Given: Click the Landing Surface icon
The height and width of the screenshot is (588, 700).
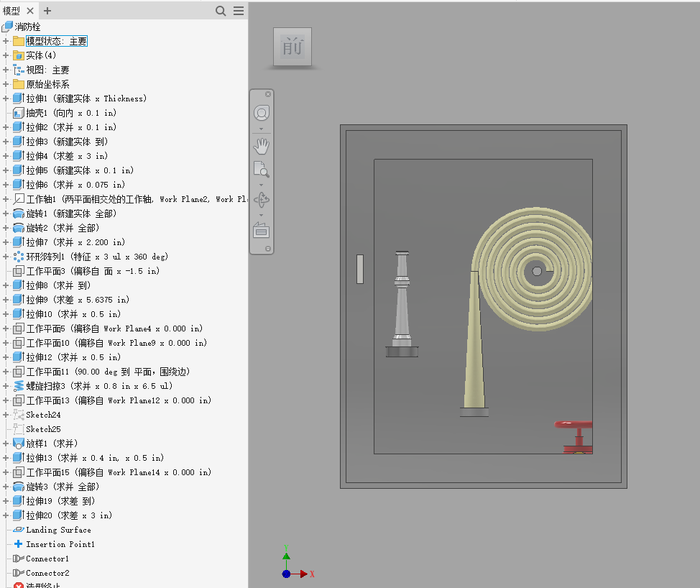Looking at the screenshot, I should point(18,530).
